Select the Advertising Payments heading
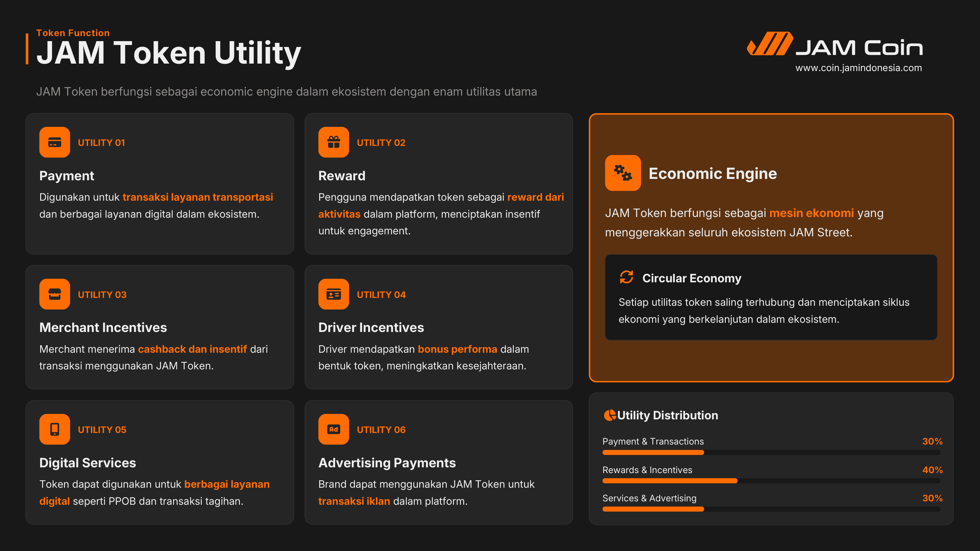 coord(387,463)
